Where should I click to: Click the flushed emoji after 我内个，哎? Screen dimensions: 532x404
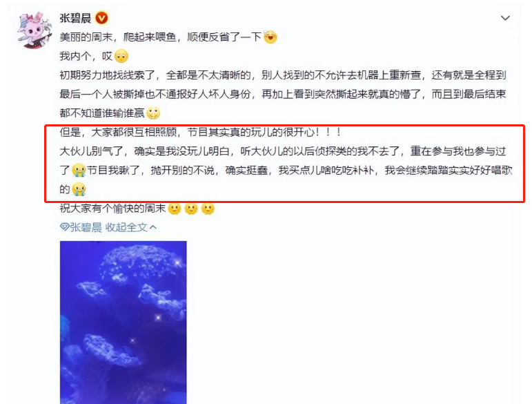tap(121, 56)
